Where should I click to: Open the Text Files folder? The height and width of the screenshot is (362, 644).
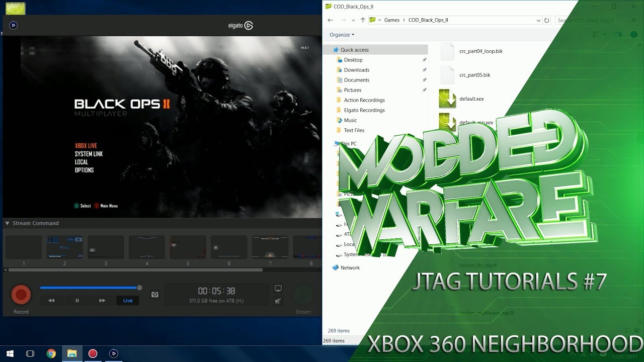[x=354, y=130]
